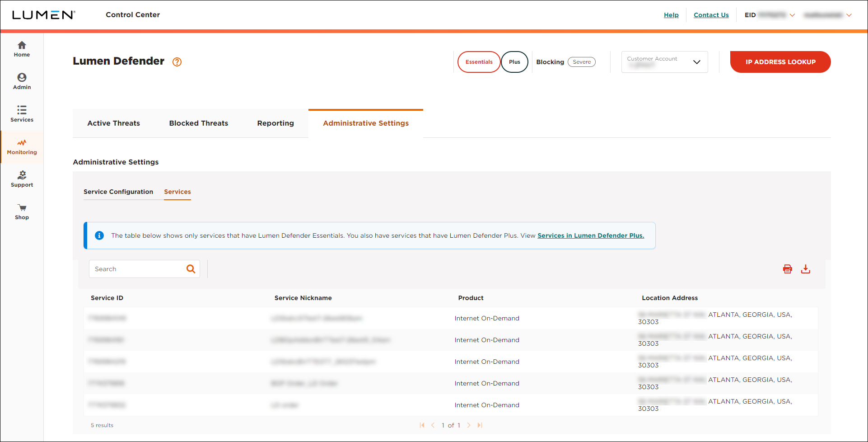
Task: Click the Control Center title
Action: [133, 15]
